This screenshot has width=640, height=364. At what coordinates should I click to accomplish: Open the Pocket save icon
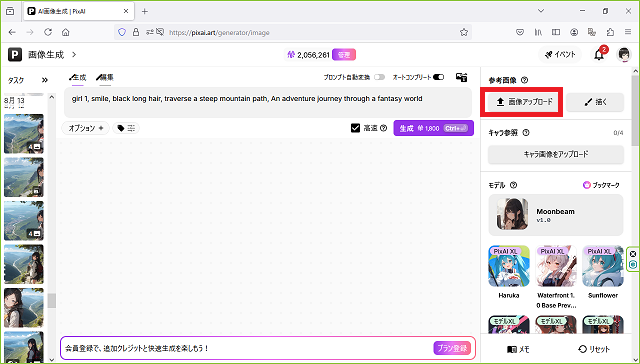pos(520,32)
